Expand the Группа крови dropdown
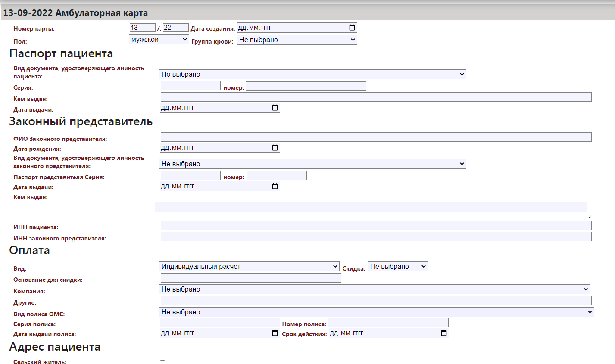 pyautogui.click(x=297, y=40)
